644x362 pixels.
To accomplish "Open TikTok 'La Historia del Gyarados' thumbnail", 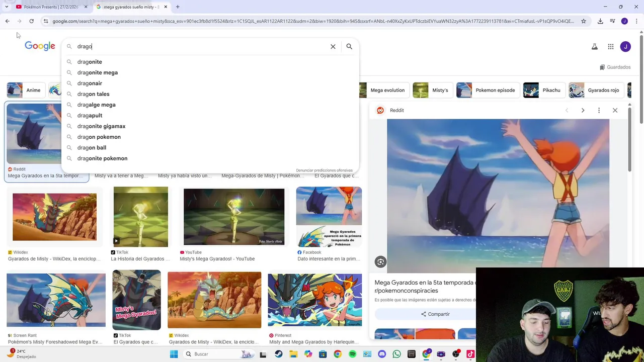I will (141, 217).
